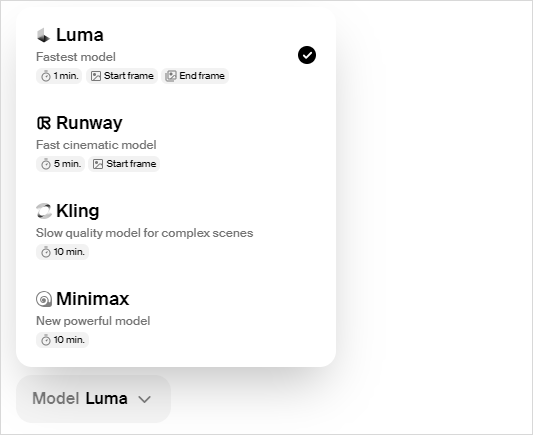Image resolution: width=533 pixels, height=435 pixels.
Task: Click the stopwatch icon under Kling
Action: (46, 252)
